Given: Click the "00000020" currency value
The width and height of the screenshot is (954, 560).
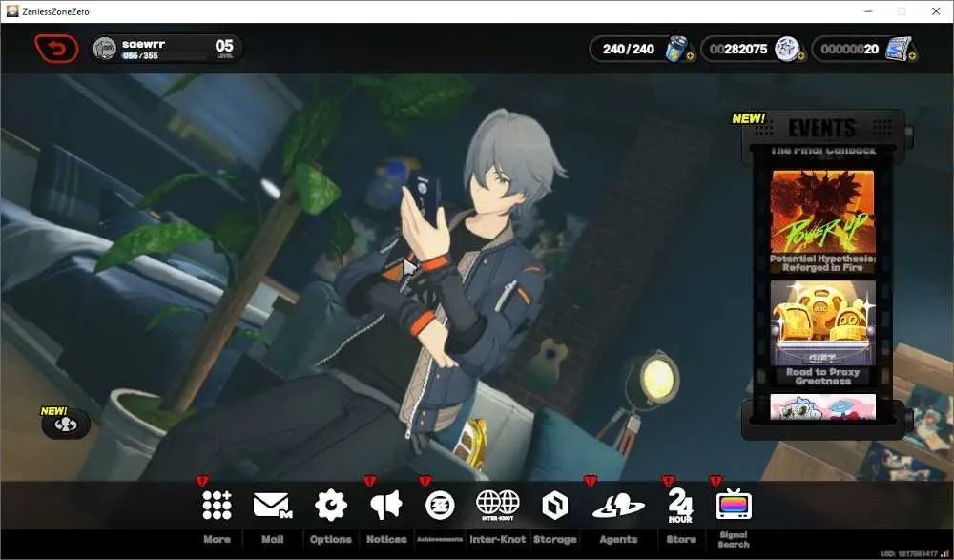Looking at the screenshot, I should pyautogui.click(x=849, y=49).
